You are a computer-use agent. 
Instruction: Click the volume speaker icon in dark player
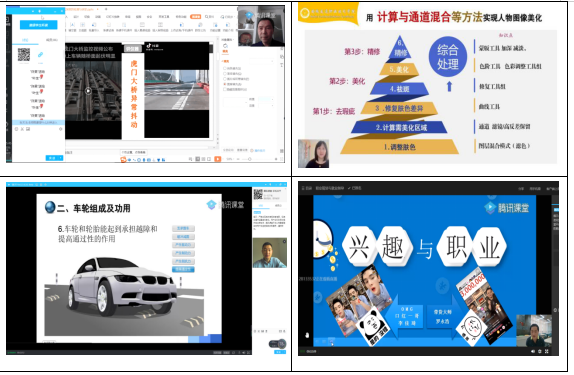click(x=533, y=351)
